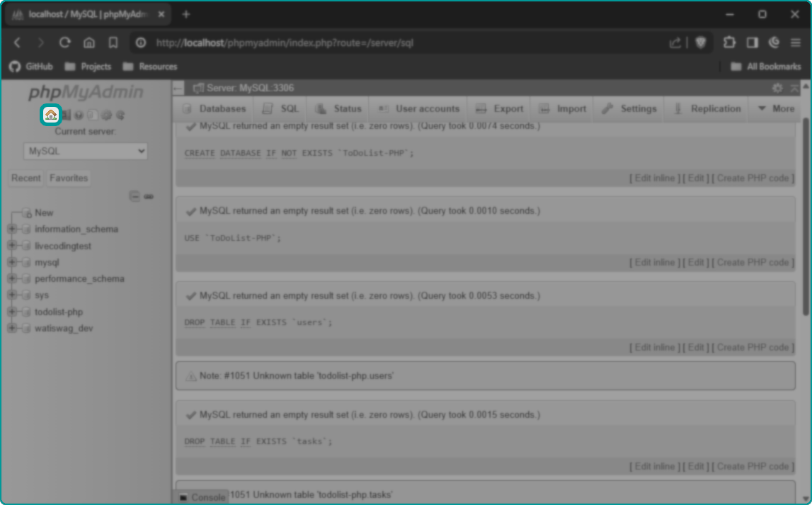Click Create PHP code for DROP TABLE tasks query
The width and height of the screenshot is (812, 505).
coord(753,467)
